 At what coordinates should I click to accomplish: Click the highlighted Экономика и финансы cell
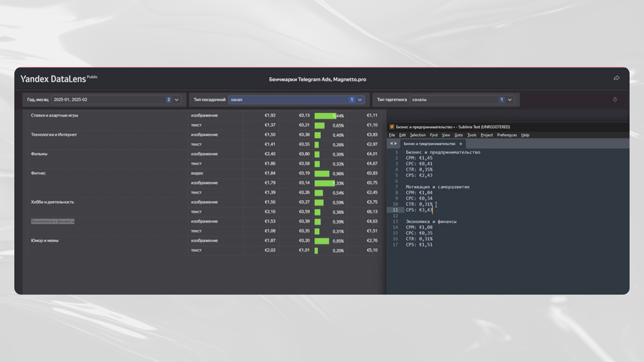pos(53,221)
